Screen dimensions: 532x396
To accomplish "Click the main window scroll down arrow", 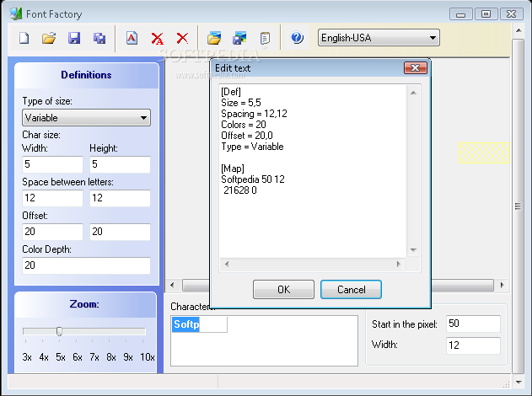I will pyautogui.click(x=519, y=383).
